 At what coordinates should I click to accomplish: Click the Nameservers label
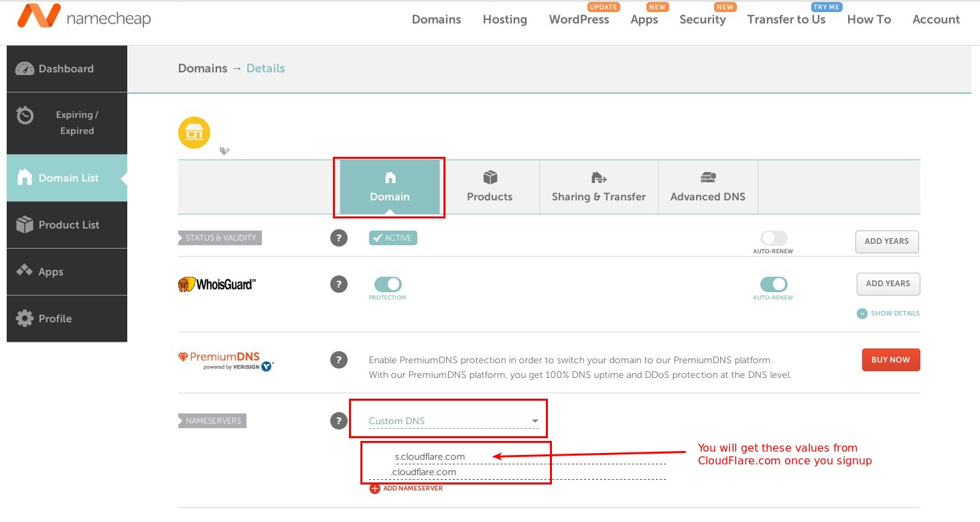point(212,421)
